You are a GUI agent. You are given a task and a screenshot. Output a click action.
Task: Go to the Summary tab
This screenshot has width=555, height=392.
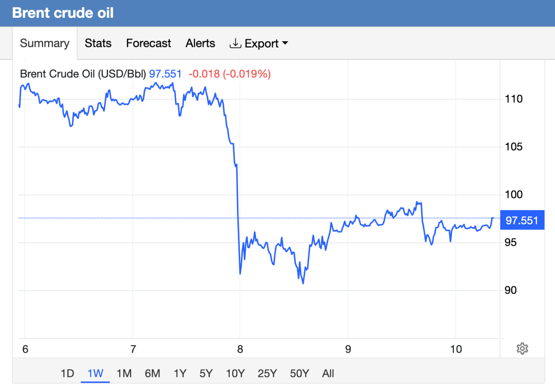pyautogui.click(x=45, y=43)
